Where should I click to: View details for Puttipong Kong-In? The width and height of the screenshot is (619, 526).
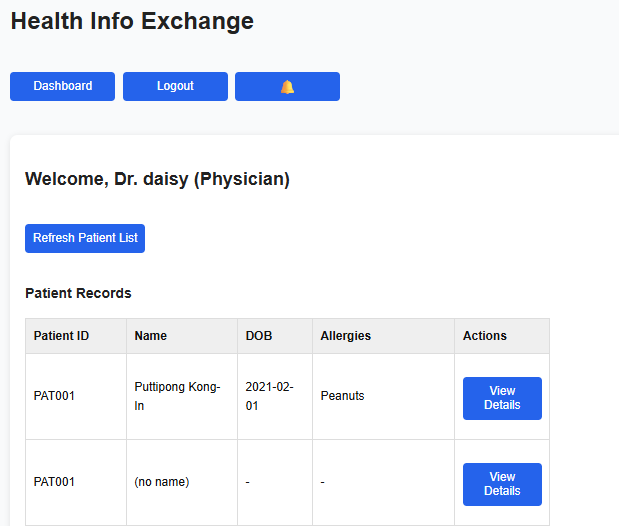pos(502,398)
